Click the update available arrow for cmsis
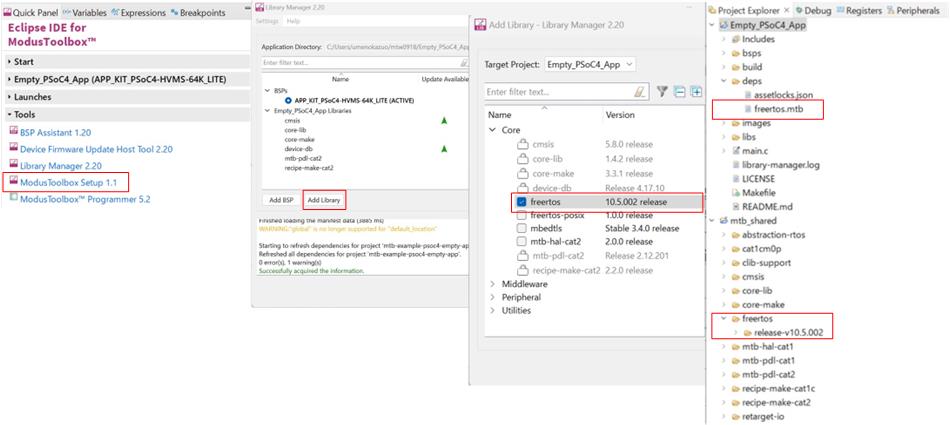Screen dimensions: 950x425 pos(444,121)
